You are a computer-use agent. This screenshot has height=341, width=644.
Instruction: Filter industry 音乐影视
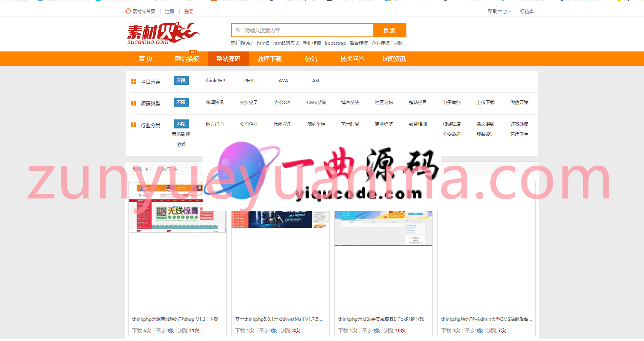pos(181,134)
